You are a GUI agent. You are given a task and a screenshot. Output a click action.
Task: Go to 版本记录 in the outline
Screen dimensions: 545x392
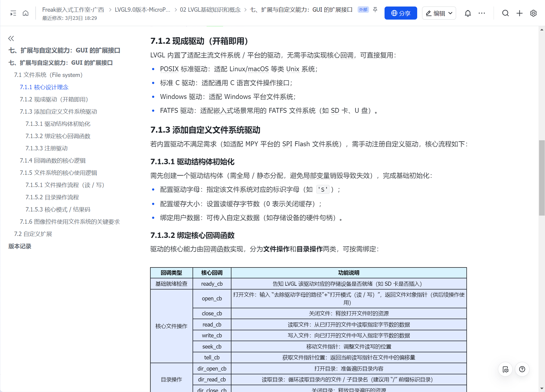[x=20, y=246]
